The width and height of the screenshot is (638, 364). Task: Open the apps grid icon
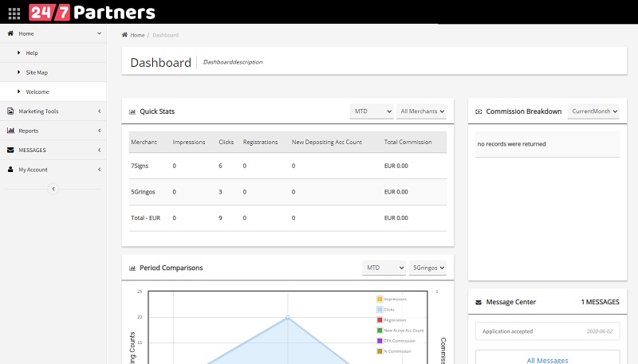pyautogui.click(x=14, y=14)
